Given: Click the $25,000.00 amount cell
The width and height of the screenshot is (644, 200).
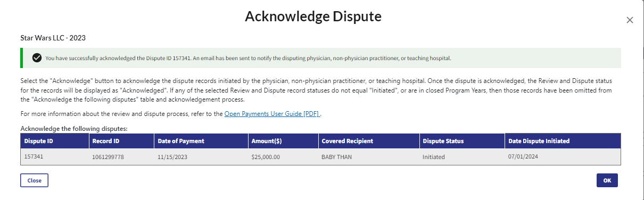Looking at the screenshot, I should [x=282, y=157].
